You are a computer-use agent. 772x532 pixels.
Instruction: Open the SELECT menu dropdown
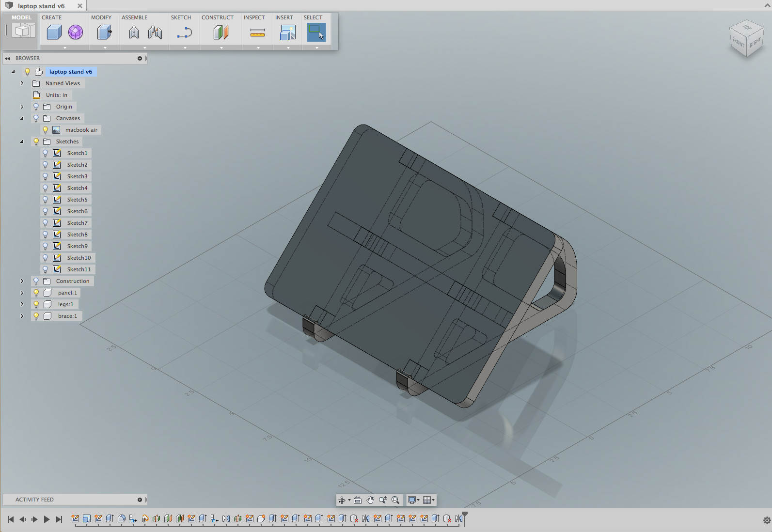tap(316, 47)
